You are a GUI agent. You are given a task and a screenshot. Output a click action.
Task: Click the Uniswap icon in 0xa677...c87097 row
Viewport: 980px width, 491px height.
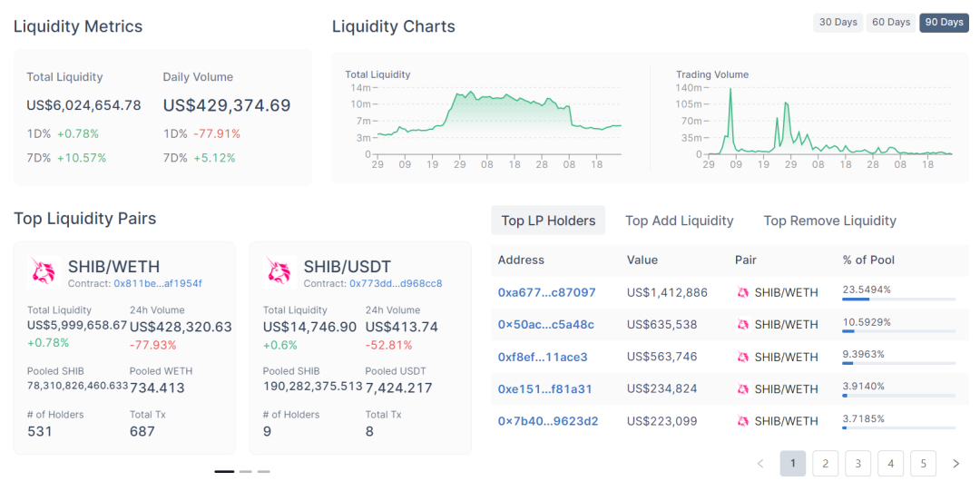pos(742,292)
